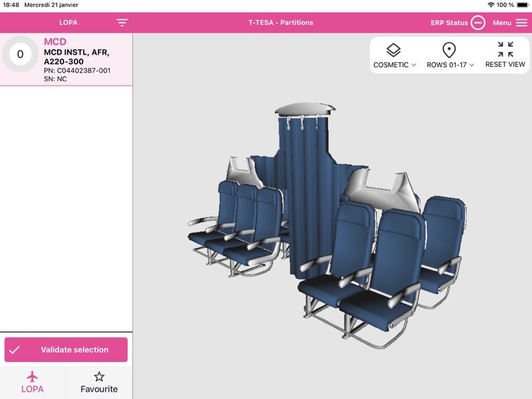Image resolution: width=532 pixels, height=399 pixels.
Task: Tap the ERP Status minus circle icon
Action: tap(478, 23)
